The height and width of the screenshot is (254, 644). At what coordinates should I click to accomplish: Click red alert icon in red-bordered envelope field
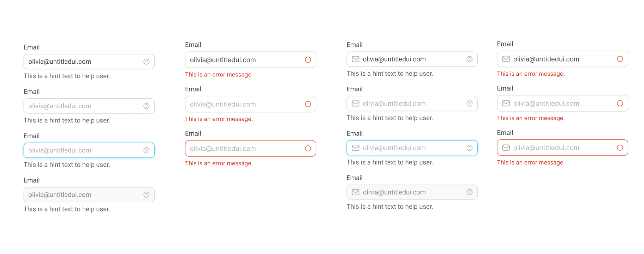(x=620, y=148)
